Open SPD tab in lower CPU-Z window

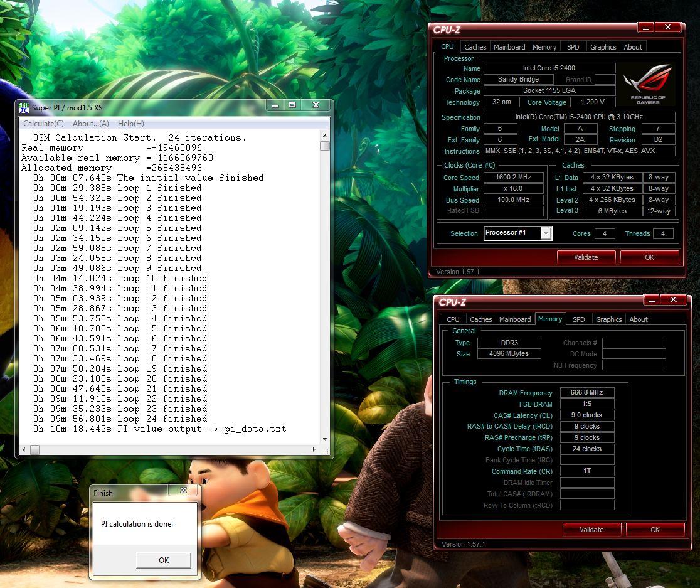pyautogui.click(x=578, y=319)
